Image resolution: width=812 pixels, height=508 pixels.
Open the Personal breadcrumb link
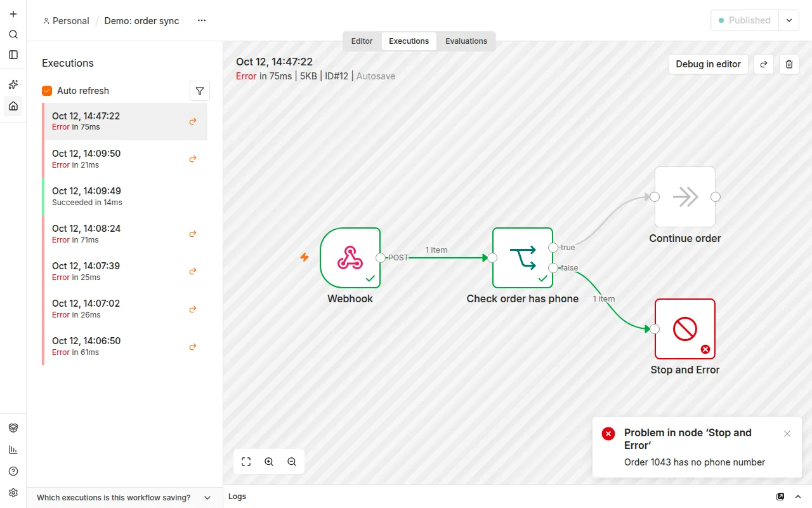tap(66, 21)
